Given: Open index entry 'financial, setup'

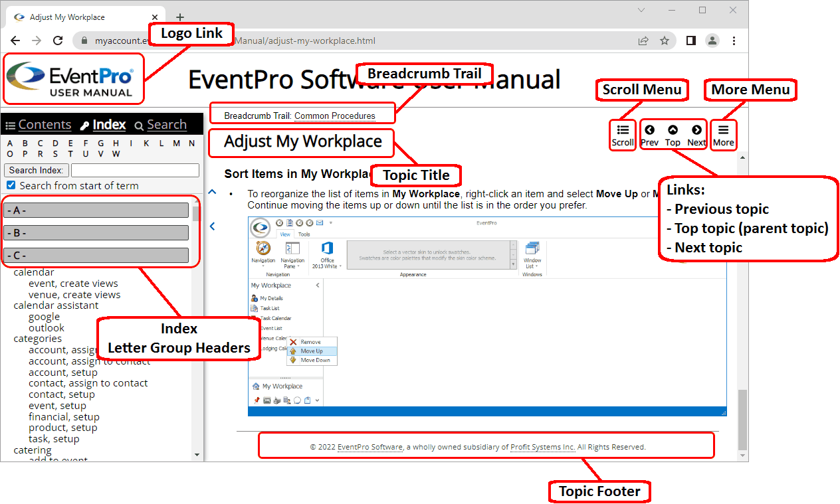Looking at the screenshot, I should [64, 417].
